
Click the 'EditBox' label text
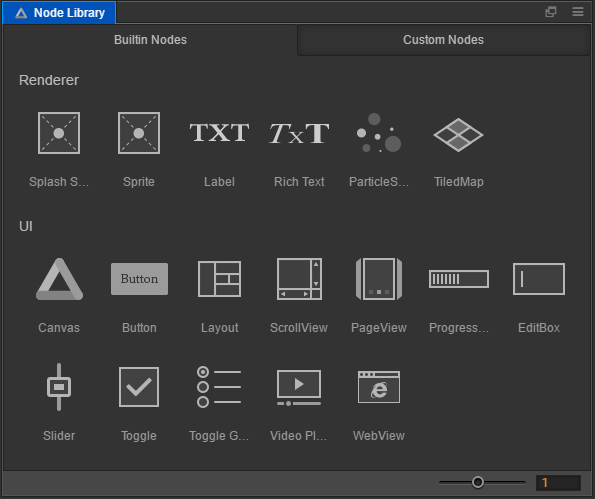pos(539,327)
